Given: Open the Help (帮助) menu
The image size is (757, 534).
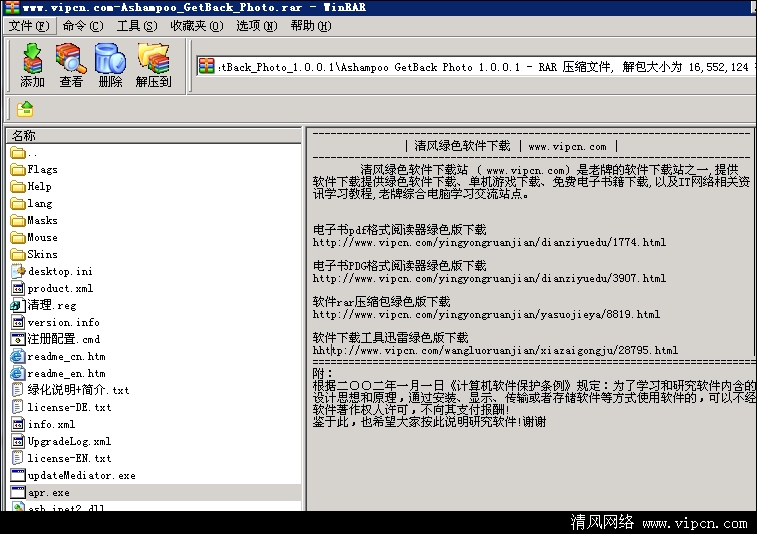Looking at the screenshot, I should pos(310,26).
